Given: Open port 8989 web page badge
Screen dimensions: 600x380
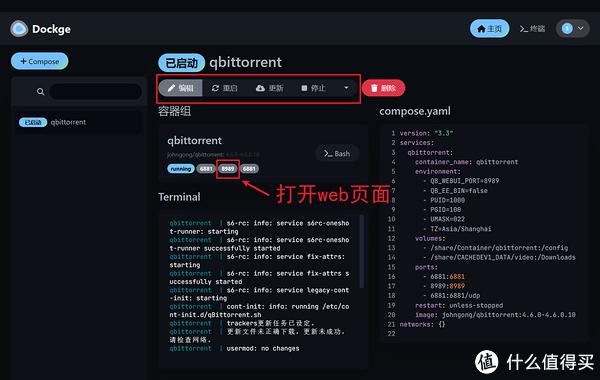Looking at the screenshot, I should (x=228, y=169).
